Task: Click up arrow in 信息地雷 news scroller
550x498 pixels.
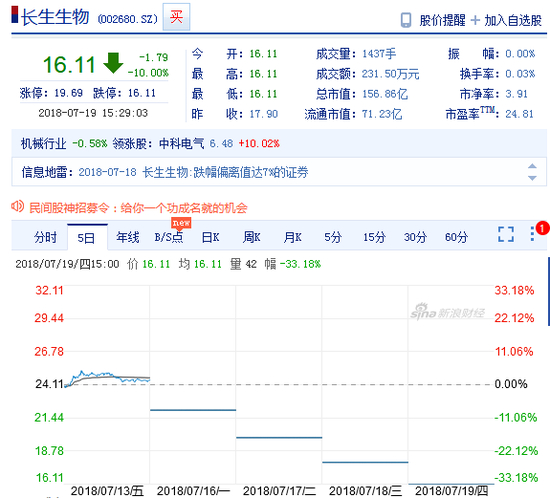Action: [532, 166]
